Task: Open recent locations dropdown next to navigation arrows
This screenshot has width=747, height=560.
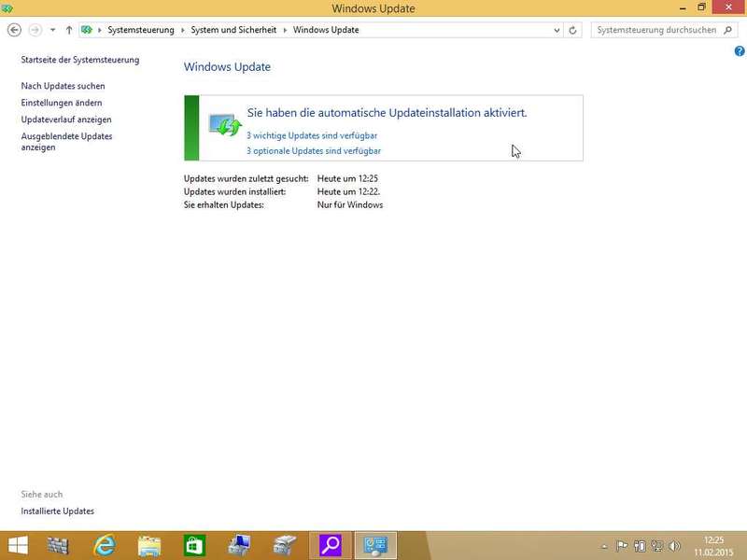Action: (52, 30)
